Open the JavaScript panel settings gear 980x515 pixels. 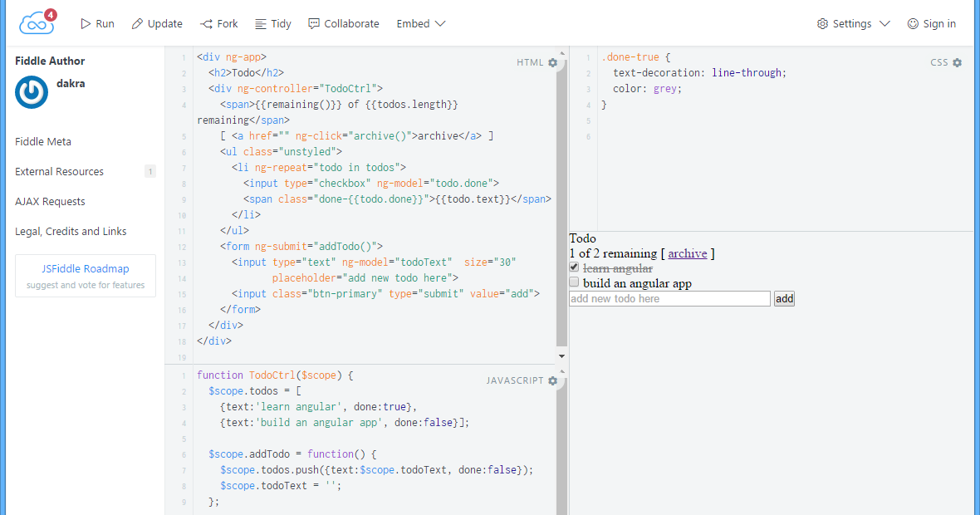552,380
